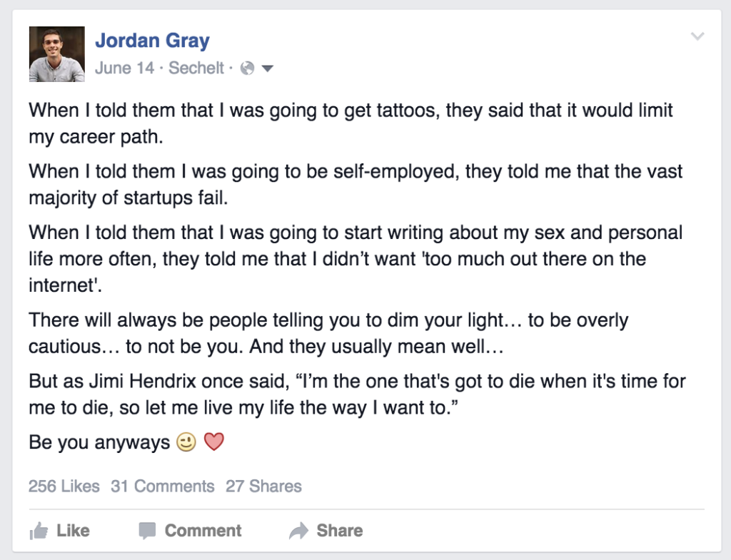Open Jordan Gray's profile picture
The height and width of the screenshot is (560, 731).
click(x=56, y=54)
